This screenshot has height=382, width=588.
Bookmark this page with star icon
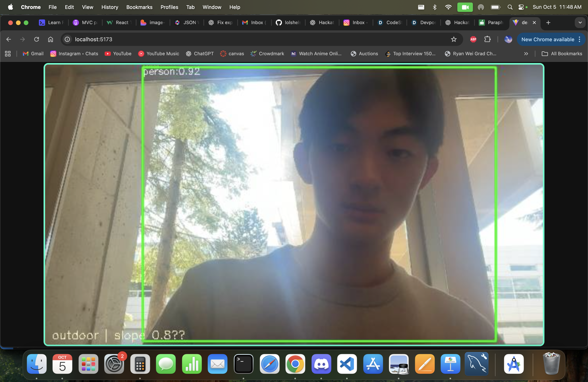[454, 39]
